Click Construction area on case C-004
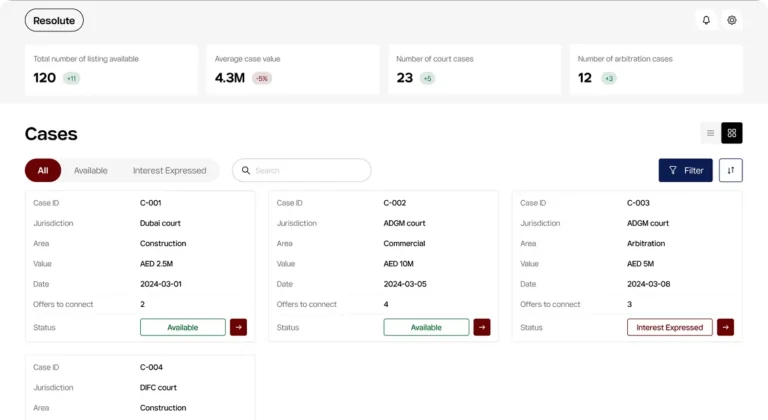Image resolution: width=768 pixels, height=420 pixels. (163, 407)
